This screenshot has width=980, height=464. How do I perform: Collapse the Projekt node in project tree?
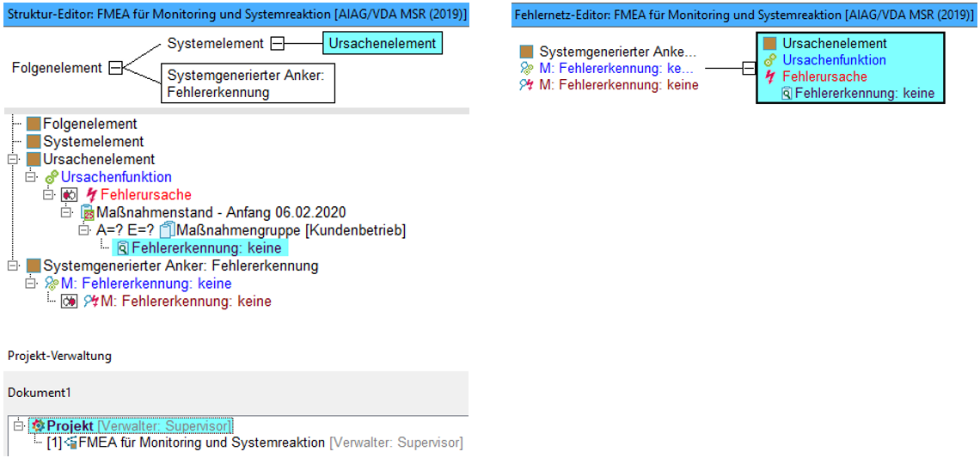(17, 426)
